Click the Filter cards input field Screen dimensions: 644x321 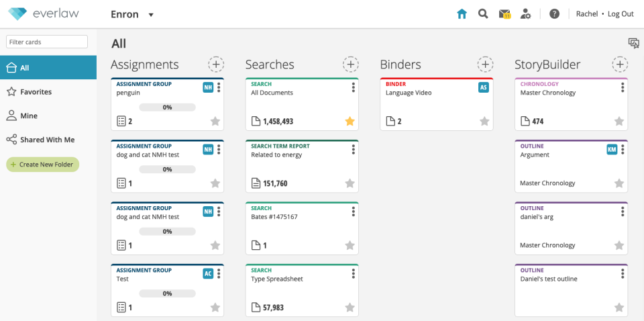point(47,42)
